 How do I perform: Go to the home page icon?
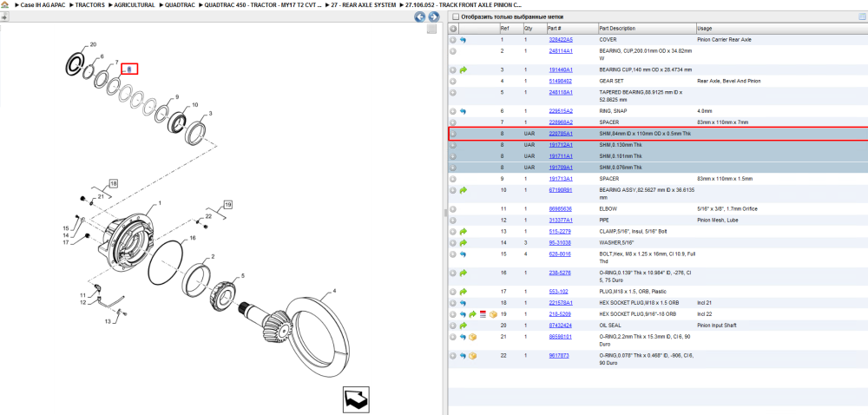click(x=4, y=4)
